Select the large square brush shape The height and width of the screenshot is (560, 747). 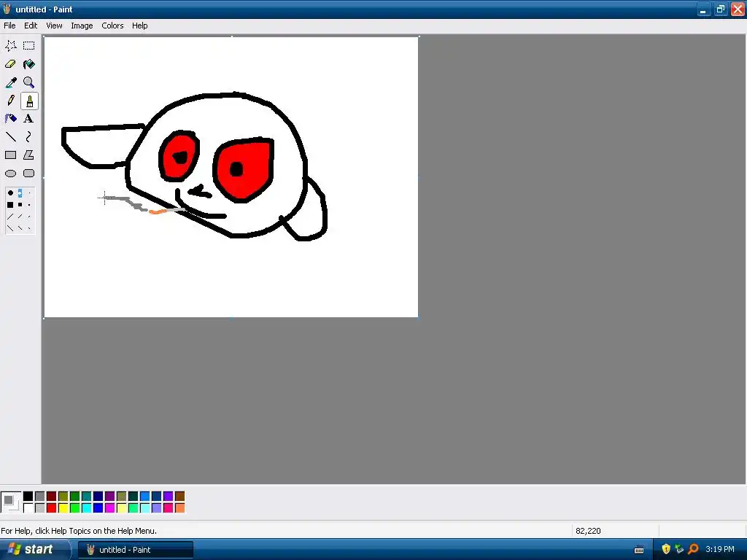click(10, 205)
